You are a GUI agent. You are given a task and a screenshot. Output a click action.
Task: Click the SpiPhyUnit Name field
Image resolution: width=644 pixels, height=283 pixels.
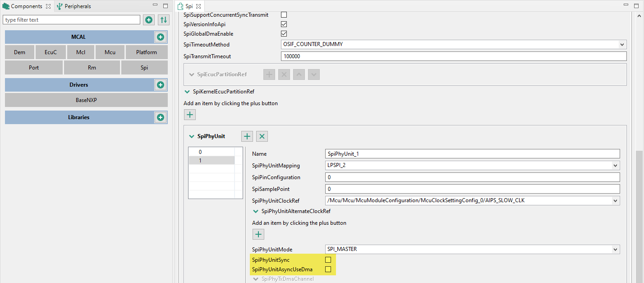472,154
